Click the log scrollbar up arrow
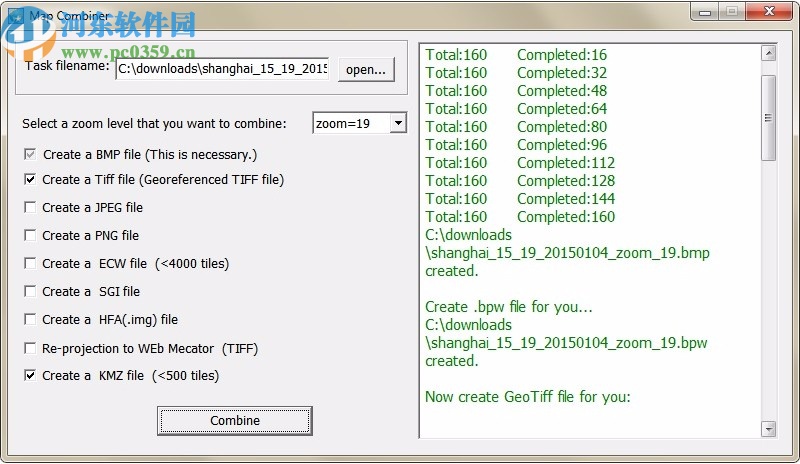 [x=768, y=53]
